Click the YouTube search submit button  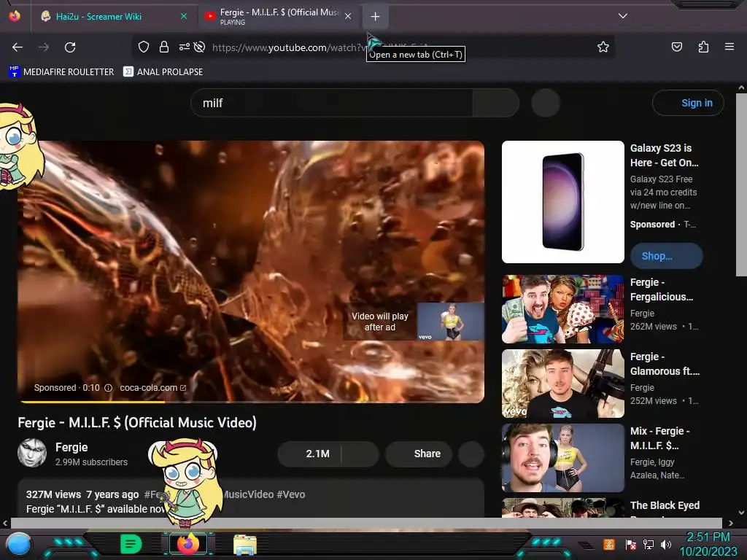click(495, 103)
